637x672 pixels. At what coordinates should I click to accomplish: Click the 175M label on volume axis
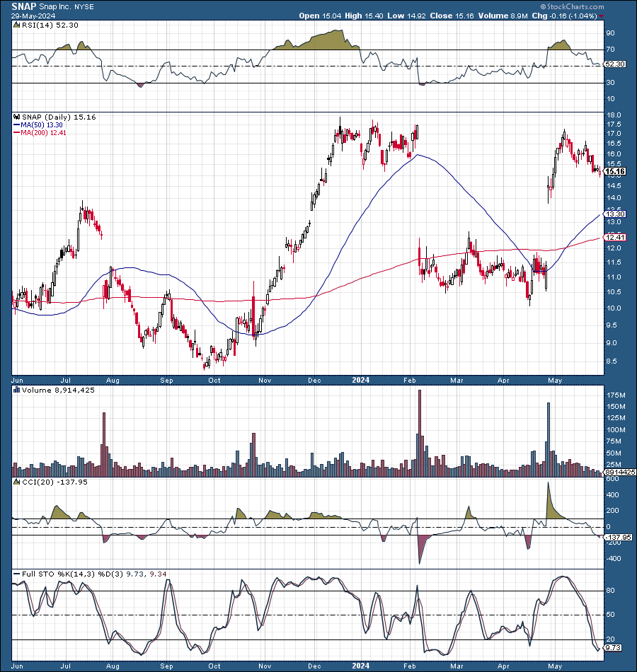point(616,395)
